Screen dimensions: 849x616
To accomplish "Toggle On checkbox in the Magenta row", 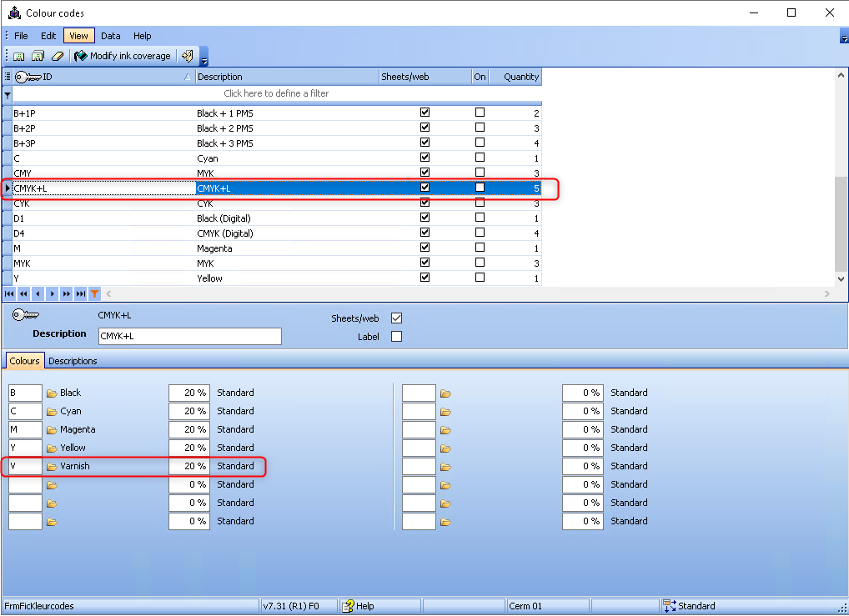I will point(480,248).
